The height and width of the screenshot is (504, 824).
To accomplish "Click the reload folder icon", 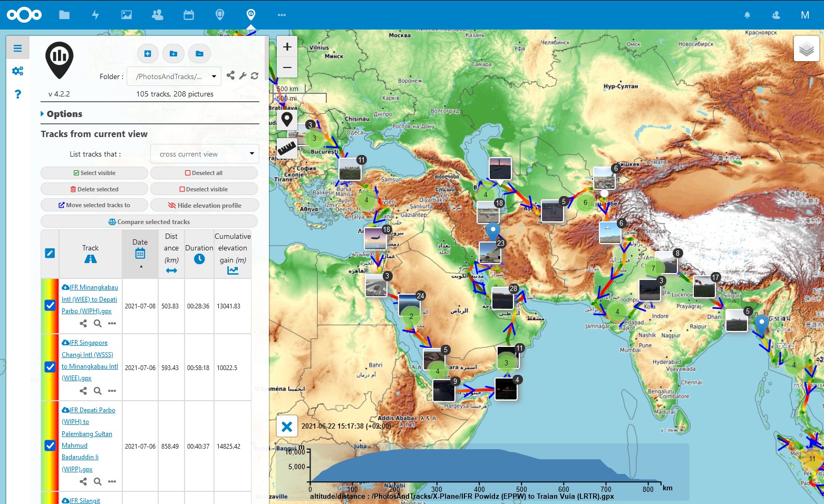I will pos(255,76).
